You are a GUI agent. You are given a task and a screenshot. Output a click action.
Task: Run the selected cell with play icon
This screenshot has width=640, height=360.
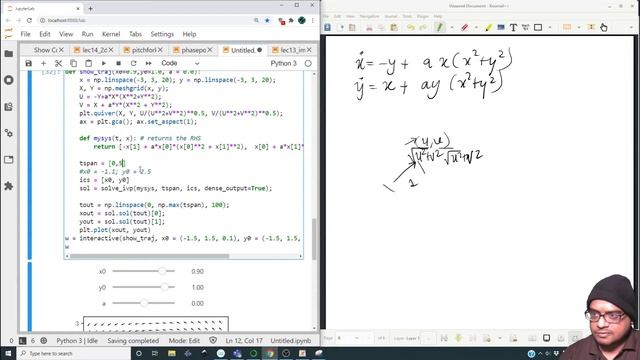coord(104,63)
